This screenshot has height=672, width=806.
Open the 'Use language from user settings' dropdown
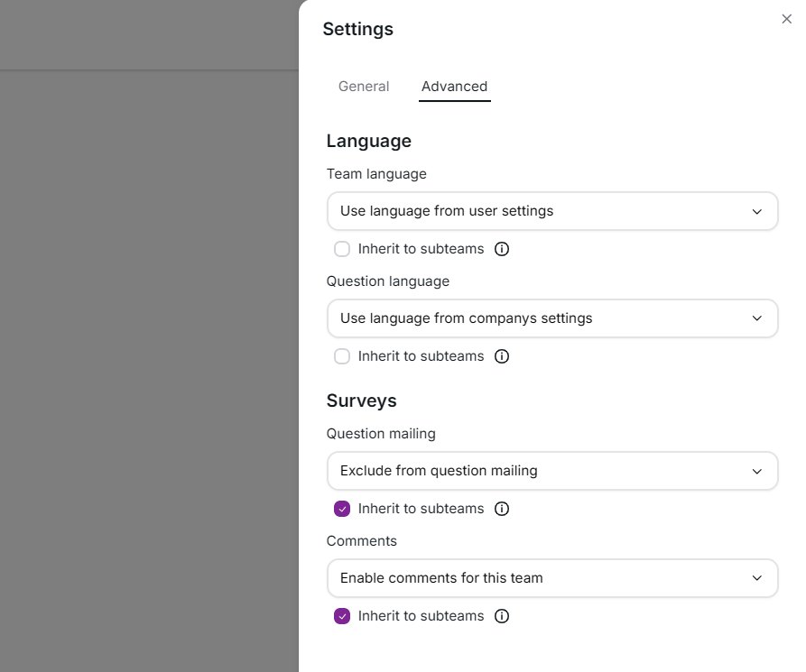point(552,211)
